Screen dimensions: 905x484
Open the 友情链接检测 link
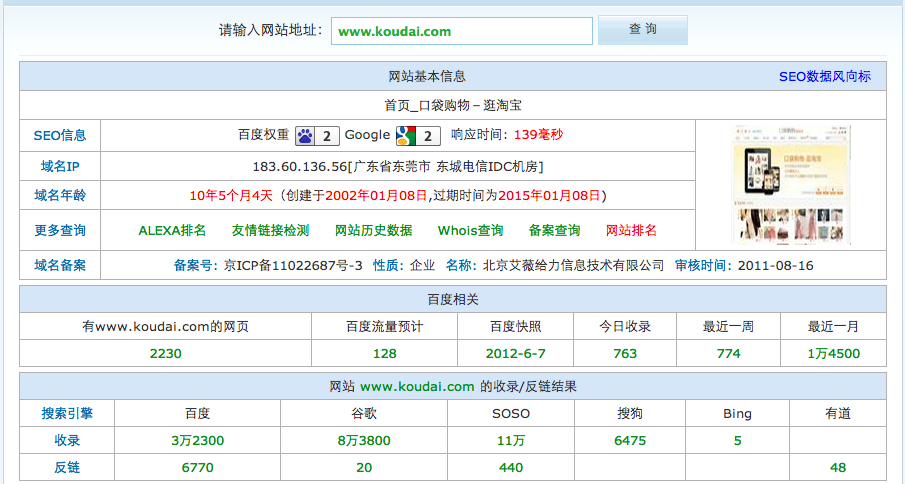pos(270,231)
